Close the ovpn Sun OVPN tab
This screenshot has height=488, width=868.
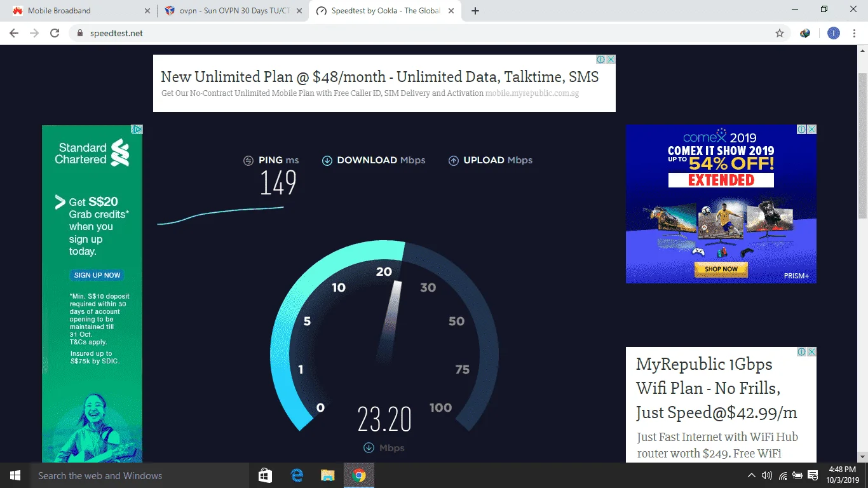[x=299, y=11]
